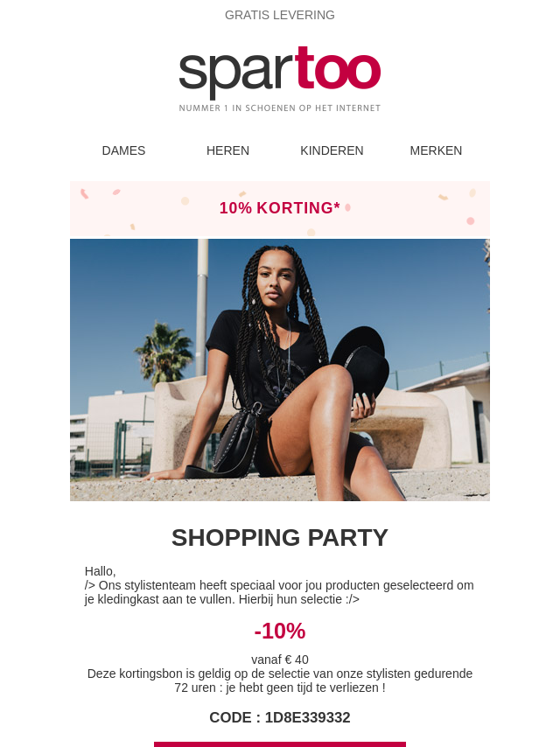This screenshot has width=560, height=747.
Task: Open the HEREN category
Action: pos(227,150)
